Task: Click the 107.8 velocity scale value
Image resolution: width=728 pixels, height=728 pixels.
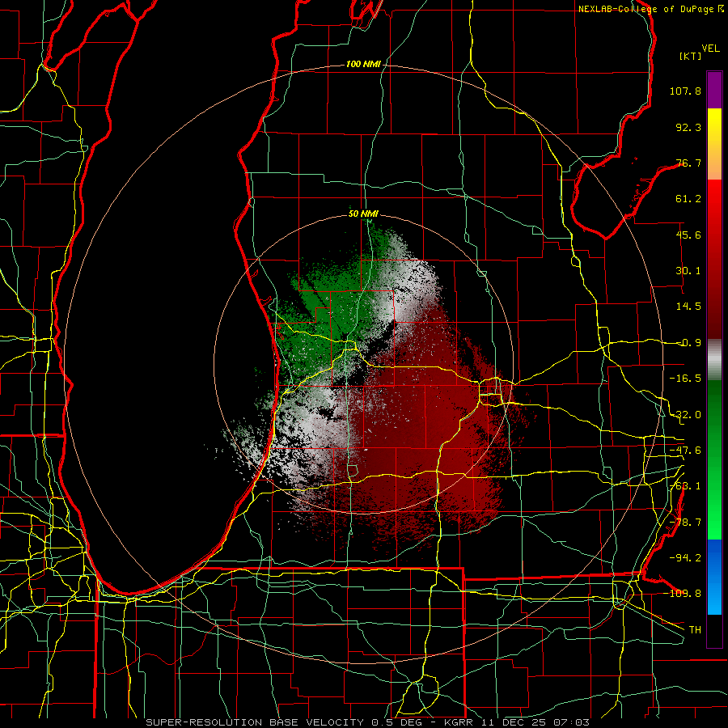Action: pos(685,91)
